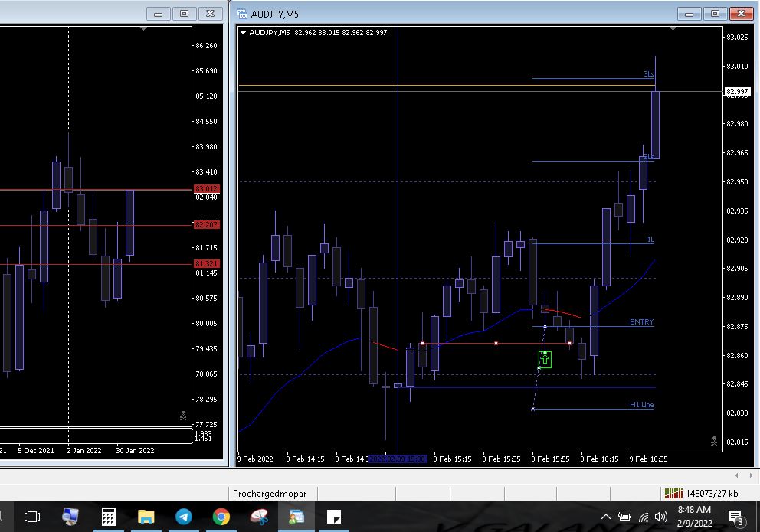The width and height of the screenshot is (760, 532).
Task: Click the 9 Feb 15:55 time axis label
Action: pos(551,459)
